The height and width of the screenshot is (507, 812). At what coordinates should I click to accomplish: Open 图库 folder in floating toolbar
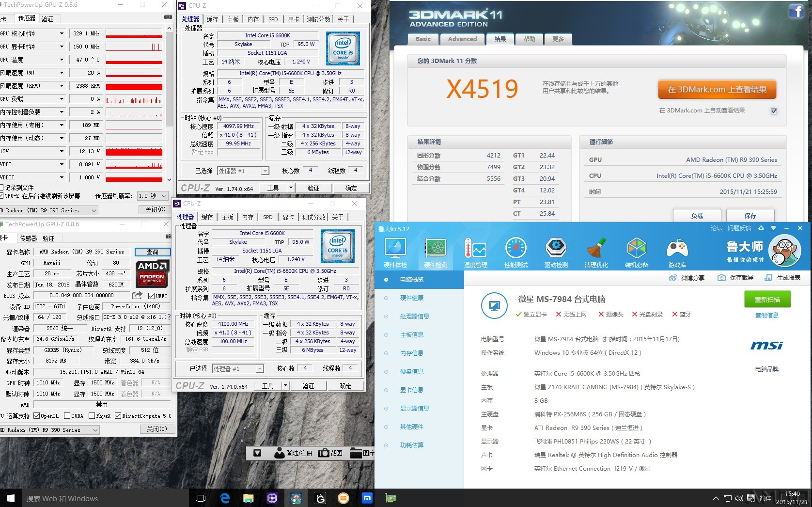click(x=356, y=453)
